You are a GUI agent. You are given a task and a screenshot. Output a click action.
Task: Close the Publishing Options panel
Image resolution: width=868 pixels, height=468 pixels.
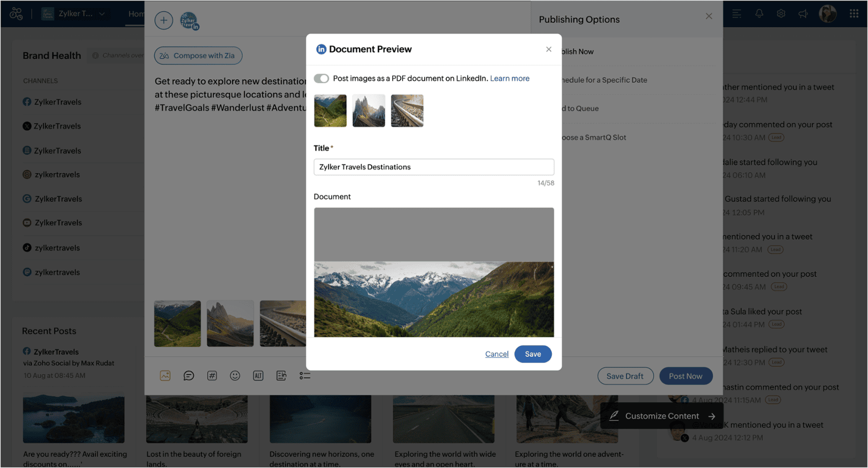[x=709, y=16]
